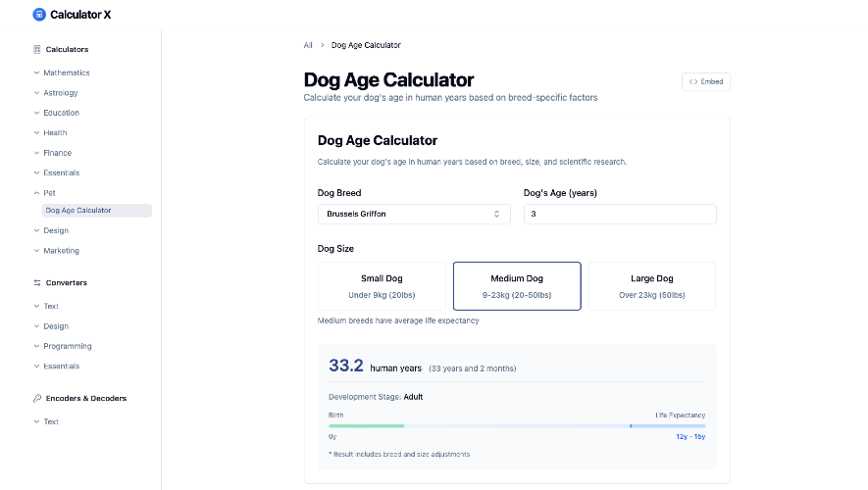Expand Design under Converters
The height and width of the screenshot is (490, 868).
click(x=51, y=326)
